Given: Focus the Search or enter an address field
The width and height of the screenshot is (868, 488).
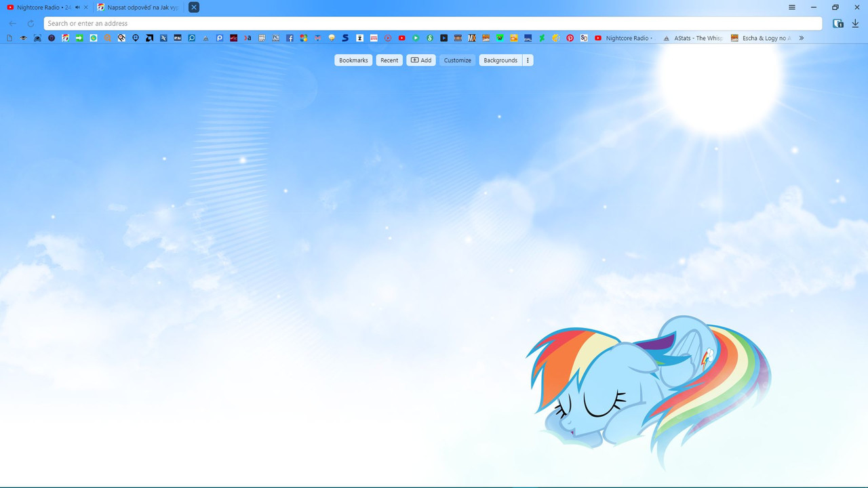Looking at the screenshot, I should (x=433, y=23).
